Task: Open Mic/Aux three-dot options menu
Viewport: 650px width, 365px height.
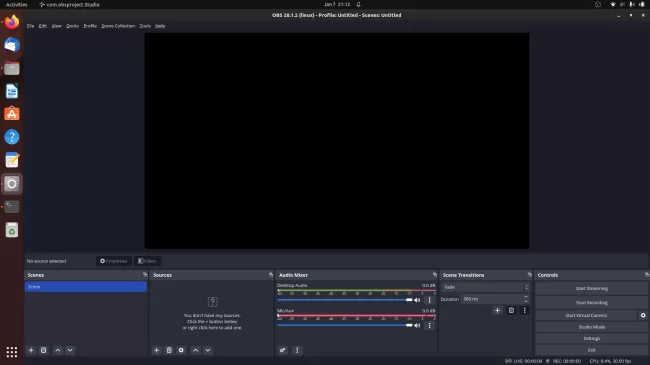Action: tap(429, 326)
